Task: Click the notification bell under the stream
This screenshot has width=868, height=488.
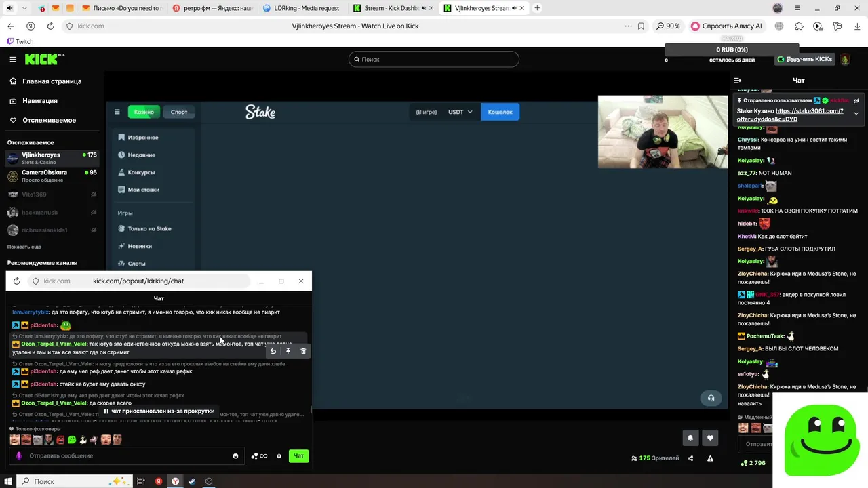Action: [690, 438]
